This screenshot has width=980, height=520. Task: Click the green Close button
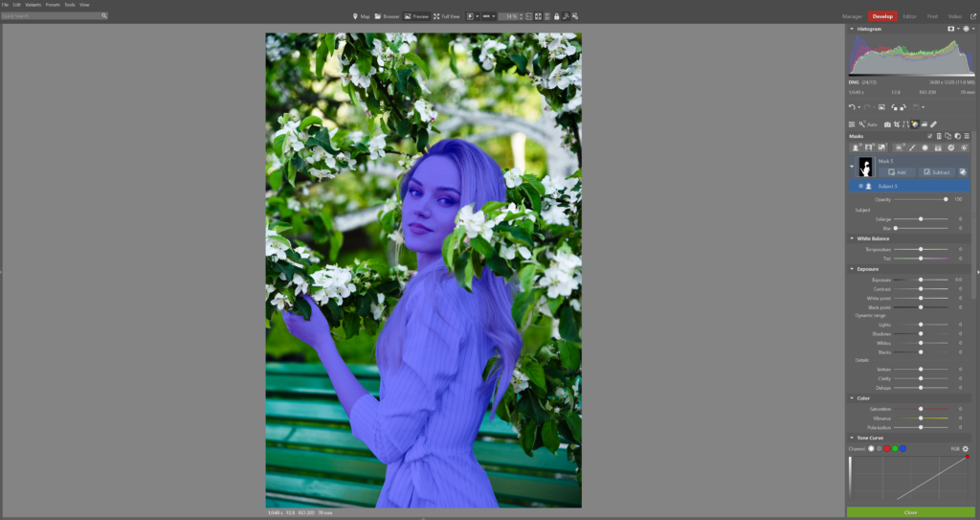pyautogui.click(x=911, y=512)
